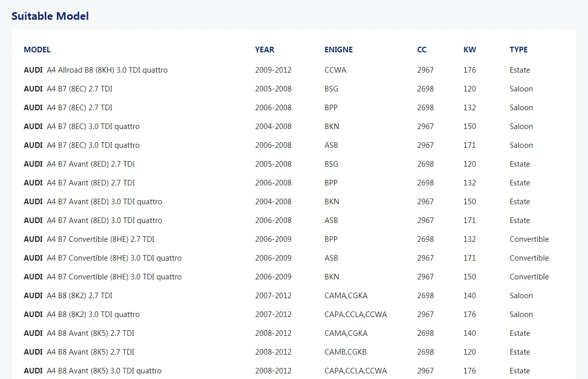
Task: Click the 120 KW value in the CAMB,CGKB row
Action: click(x=469, y=352)
